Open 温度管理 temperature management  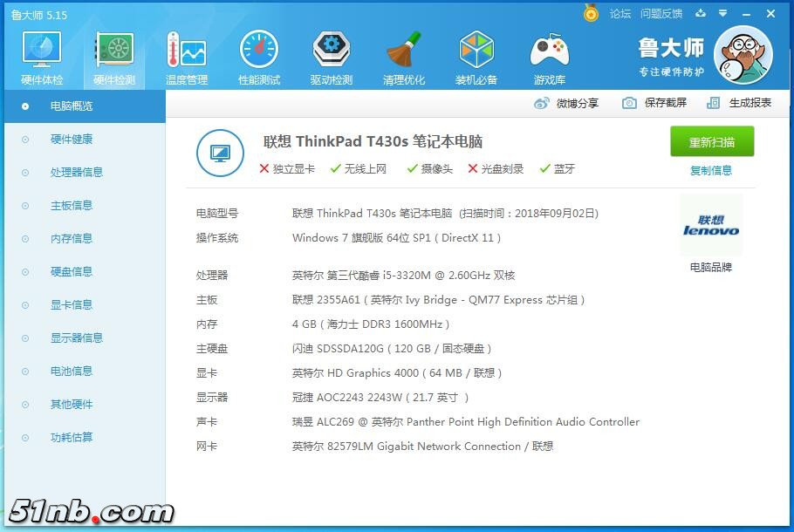186,55
